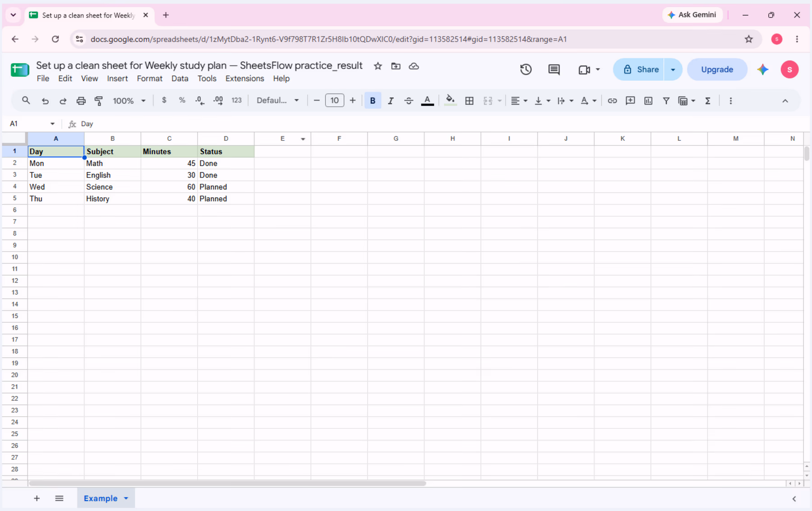Collapse the toolbar with chevron up
Image resolution: width=812 pixels, height=511 pixels.
click(785, 101)
